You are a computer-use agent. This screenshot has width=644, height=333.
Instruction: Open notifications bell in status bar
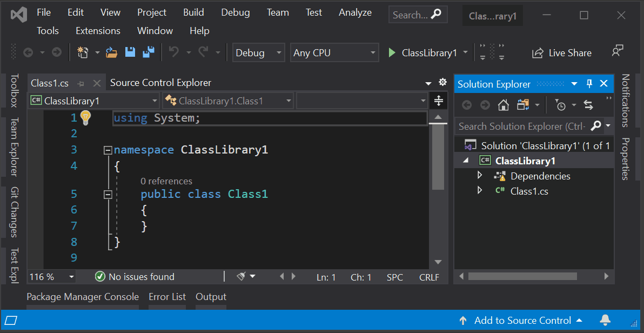[x=605, y=320]
